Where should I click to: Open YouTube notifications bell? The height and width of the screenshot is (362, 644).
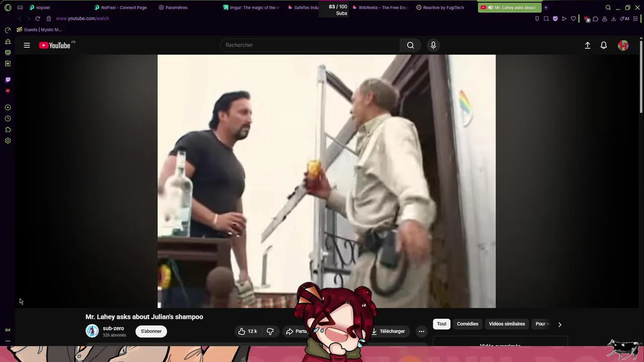(604, 45)
